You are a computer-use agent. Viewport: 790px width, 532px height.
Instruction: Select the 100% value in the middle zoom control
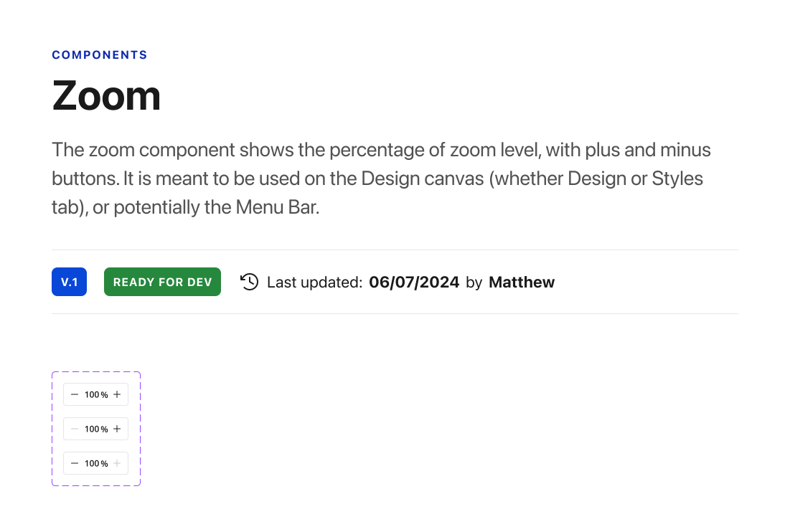(96, 429)
